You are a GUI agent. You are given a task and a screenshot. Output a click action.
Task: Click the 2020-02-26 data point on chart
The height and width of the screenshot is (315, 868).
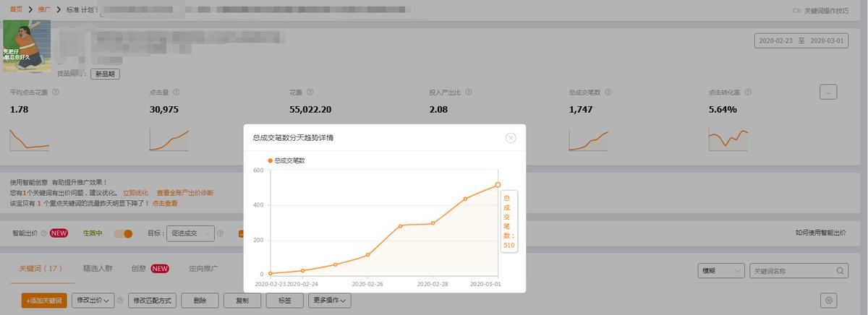368,254
